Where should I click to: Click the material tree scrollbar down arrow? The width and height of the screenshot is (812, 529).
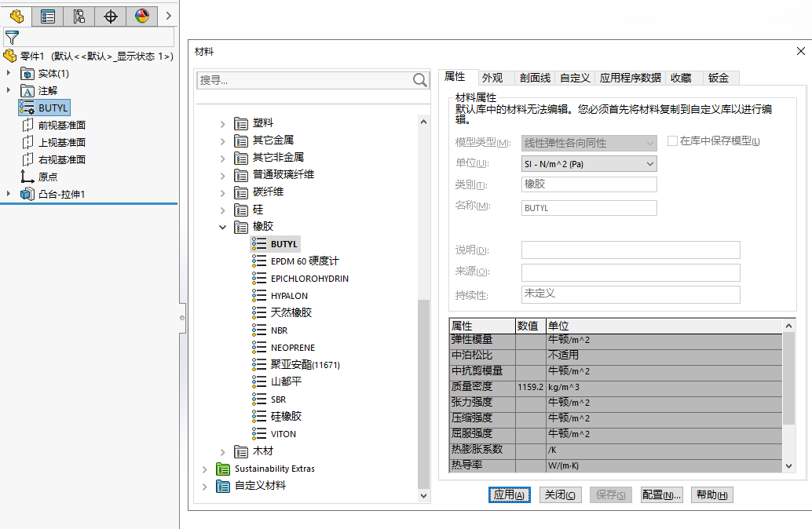pyautogui.click(x=423, y=495)
